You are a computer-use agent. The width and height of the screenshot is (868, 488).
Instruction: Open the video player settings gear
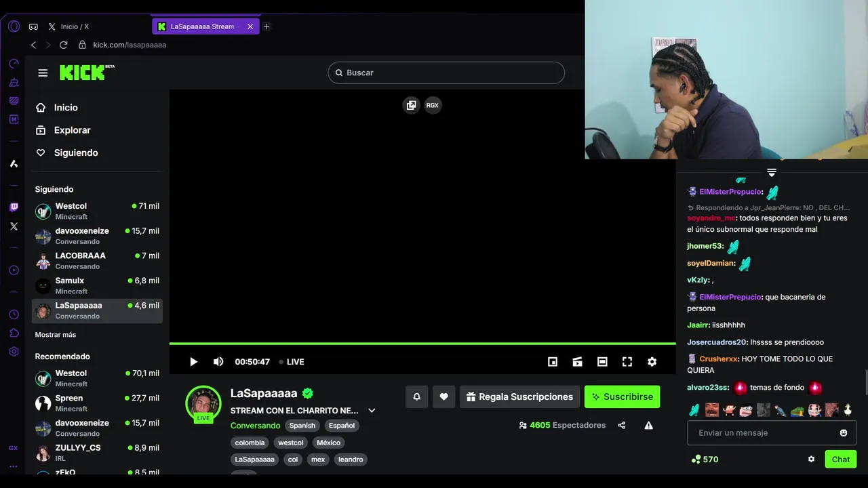[x=652, y=362]
